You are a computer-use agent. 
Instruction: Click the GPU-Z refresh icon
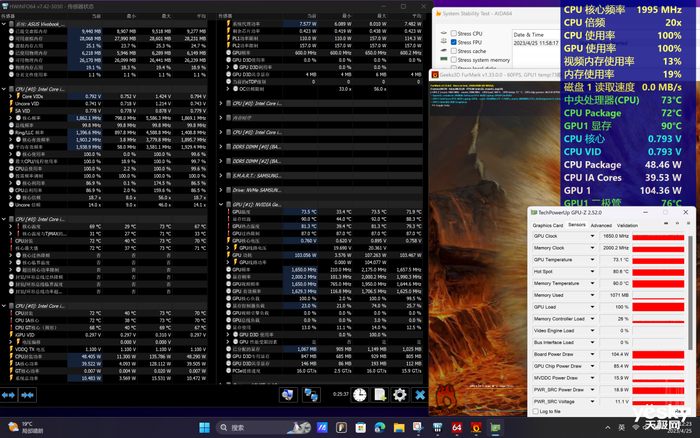pyautogui.click(x=677, y=223)
